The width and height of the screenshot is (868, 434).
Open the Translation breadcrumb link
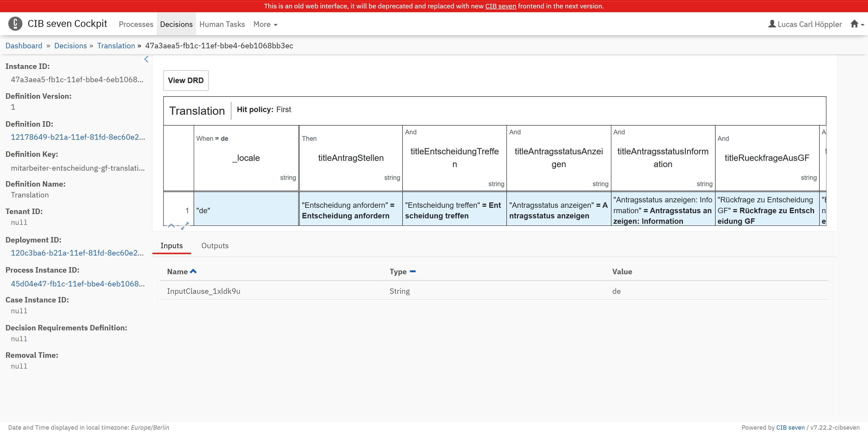pyautogui.click(x=116, y=46)
